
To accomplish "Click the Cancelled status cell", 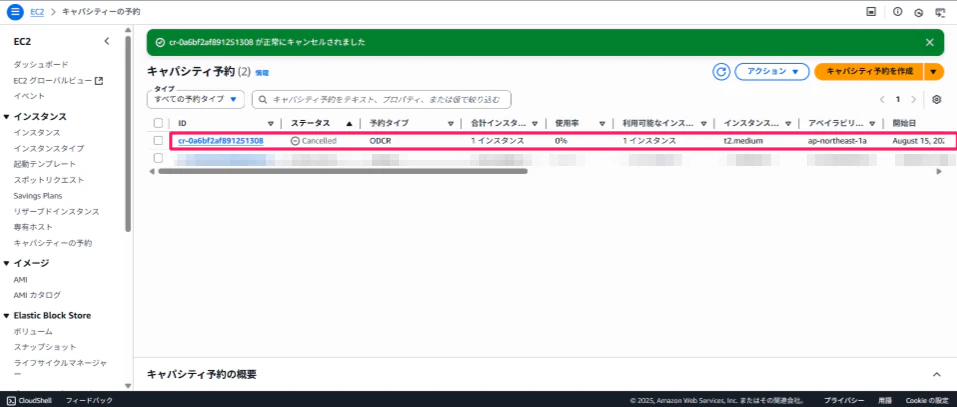I will click(314, 141).
